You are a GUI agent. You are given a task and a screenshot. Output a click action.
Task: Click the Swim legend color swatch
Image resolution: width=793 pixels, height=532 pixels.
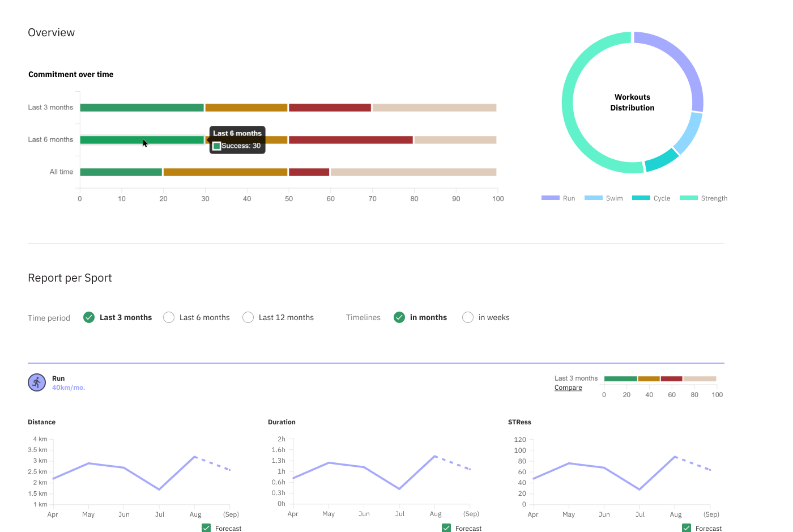click(x=593, y=198)
